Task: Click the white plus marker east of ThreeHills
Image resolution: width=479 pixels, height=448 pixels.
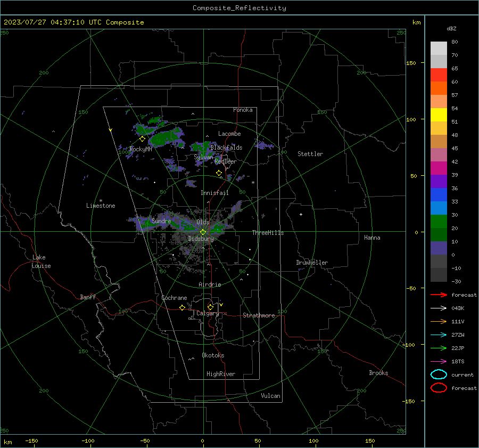Action: (301, 214)
